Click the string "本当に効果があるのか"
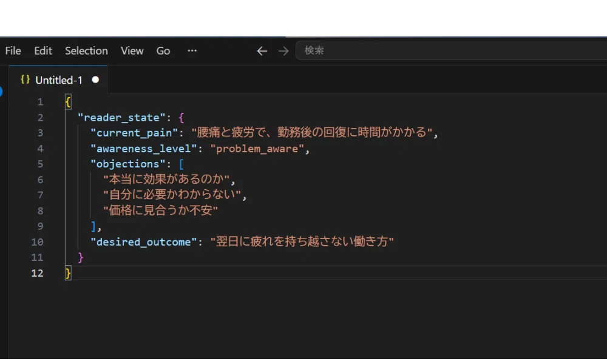 (166, 179)
